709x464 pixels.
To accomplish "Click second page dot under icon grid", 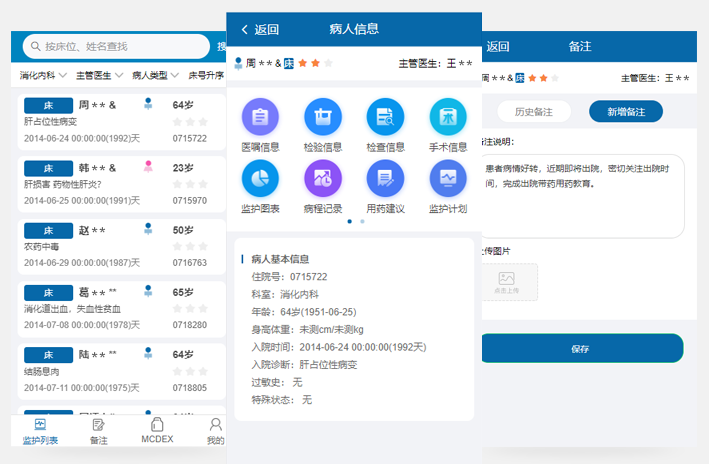I will tap(361, 221).
